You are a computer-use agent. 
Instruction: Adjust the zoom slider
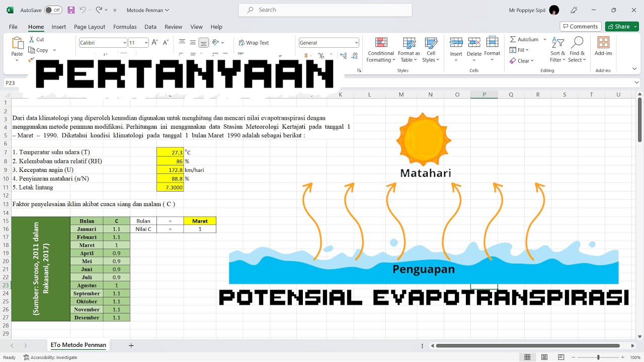tap(598, 357)
